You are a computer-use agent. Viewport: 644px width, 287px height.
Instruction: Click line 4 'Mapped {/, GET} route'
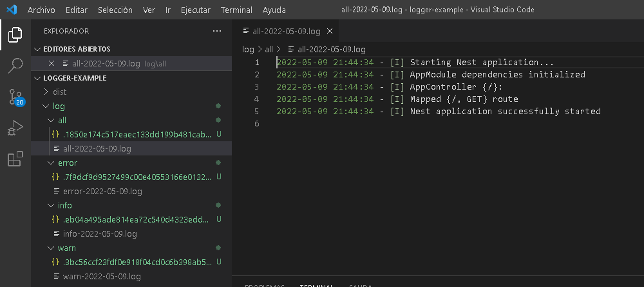(464, 99)
